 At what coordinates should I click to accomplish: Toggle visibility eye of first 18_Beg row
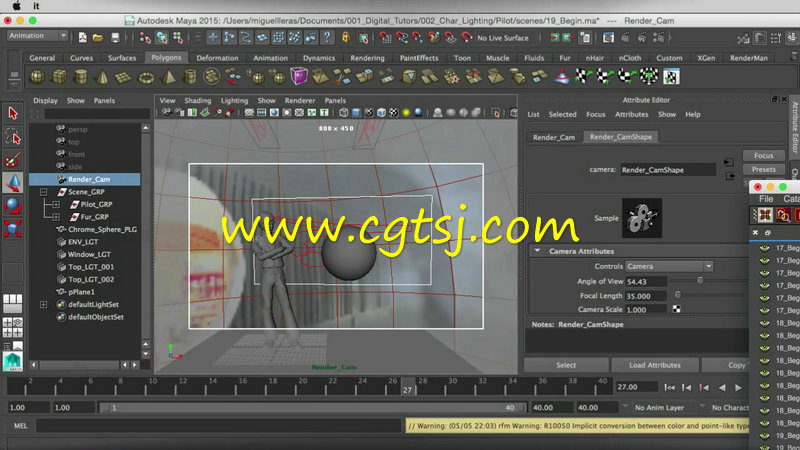[x=764, y=323]
